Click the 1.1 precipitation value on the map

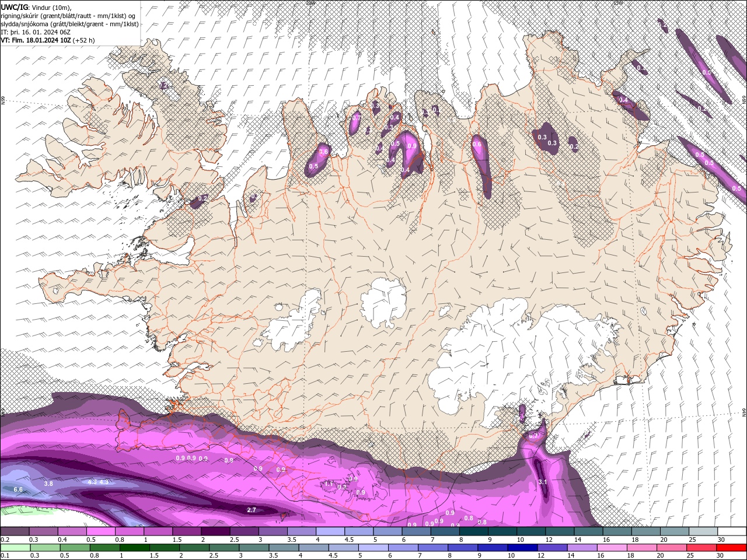point(329,484)
